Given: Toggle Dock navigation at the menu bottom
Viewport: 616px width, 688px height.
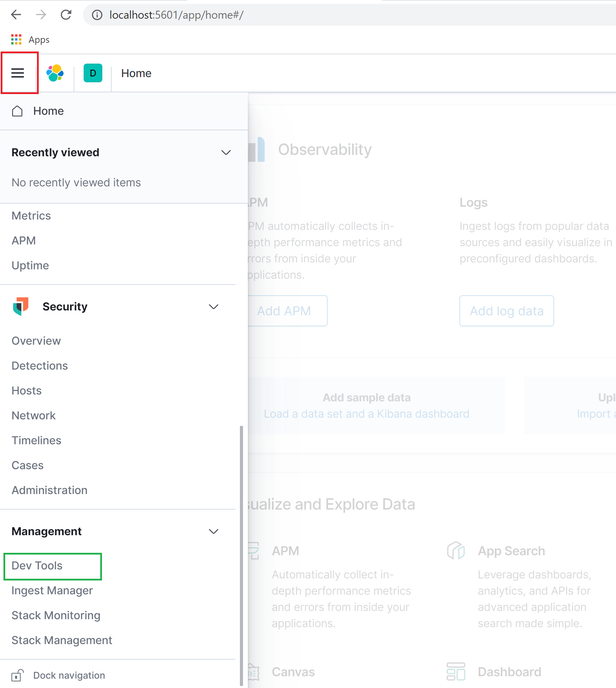Looking at the screenshot, I should pos(68,675).
